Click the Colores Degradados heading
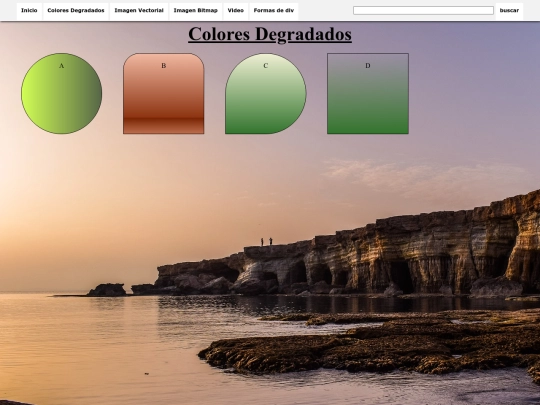This screenshot has height=405, width=540. point(270,34)
